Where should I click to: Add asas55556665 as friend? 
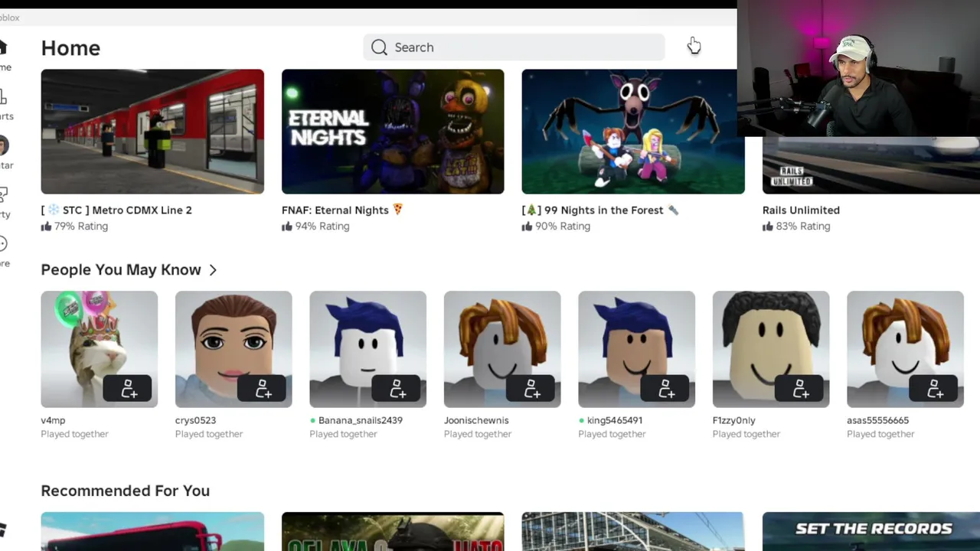click(x=935, y=389)
